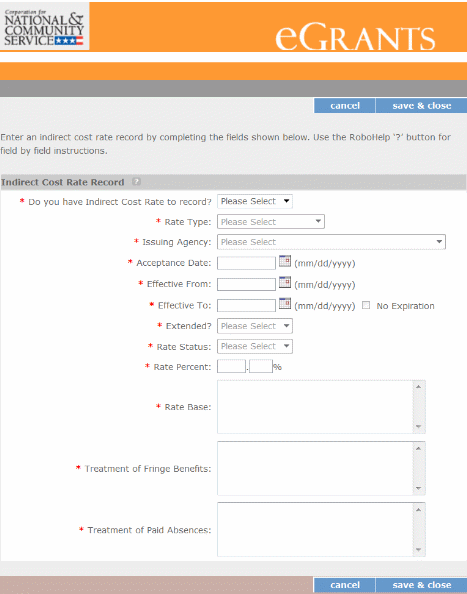Open the Issuing Agency dropdown
The image size is (467, 594).
point(331,242)
